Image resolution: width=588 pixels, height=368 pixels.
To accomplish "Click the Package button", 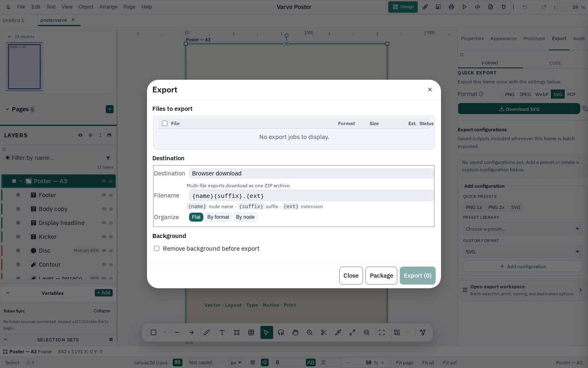I will (381, 276).
